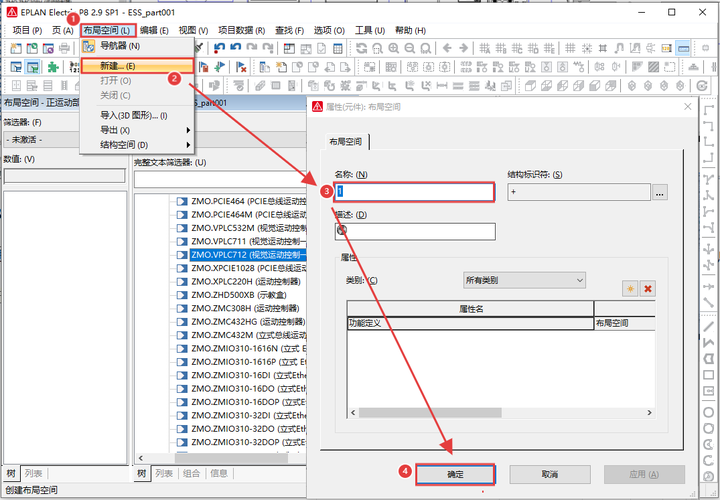This screenshot has height=500, width=720.
Task: Click the first 3D cube view icon
Action: [530, 86]
